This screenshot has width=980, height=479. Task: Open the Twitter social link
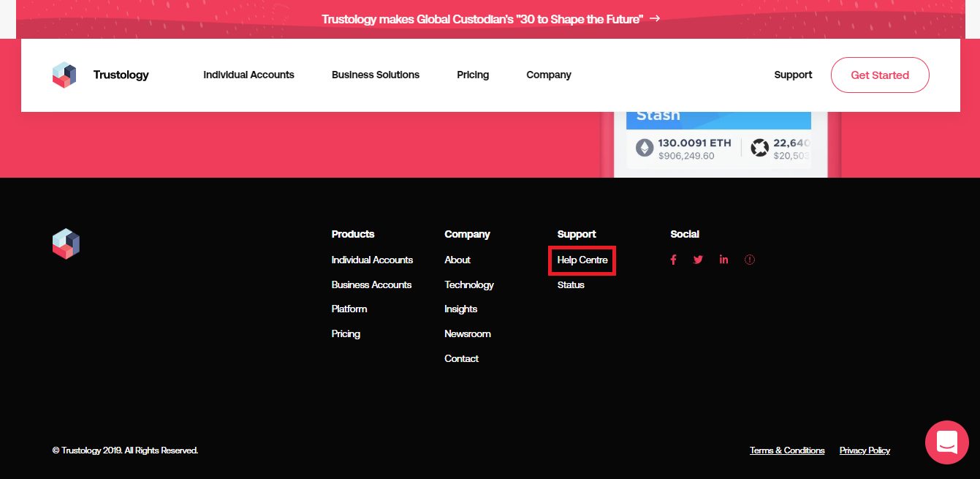tap(698, 260)
